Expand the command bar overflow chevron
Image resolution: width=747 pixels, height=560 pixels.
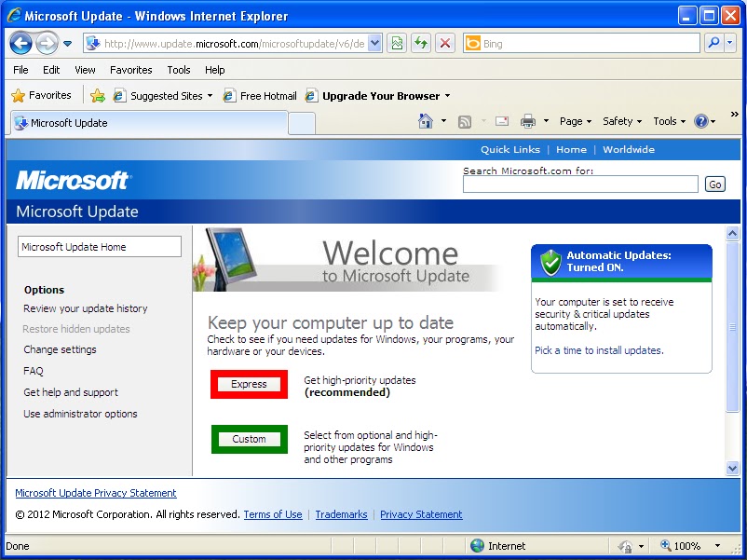pos(734,115)
